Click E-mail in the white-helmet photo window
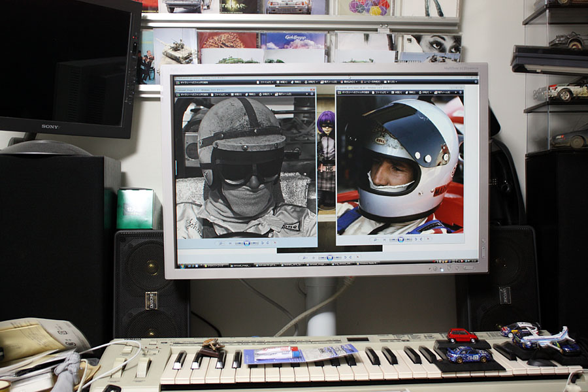 (x=443, y=92)
